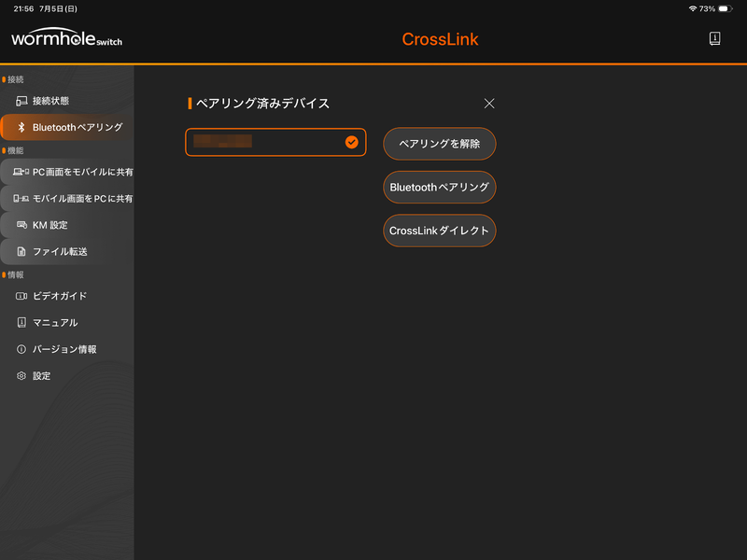
Task: Open the manual icon in the top-right header
Action: pos(714,38)
